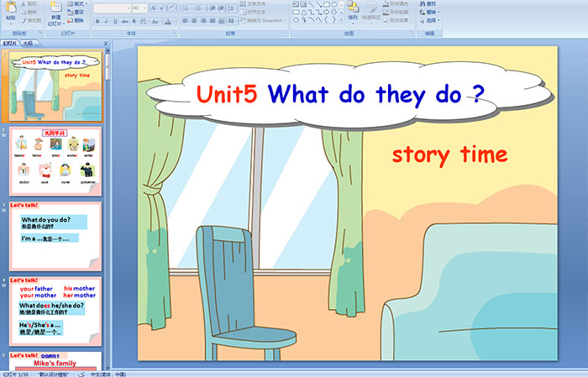The height and width of the screenshot is (377, 588).
Task: Expand the shapes gallery More arrow
Action: pos(340,21)
